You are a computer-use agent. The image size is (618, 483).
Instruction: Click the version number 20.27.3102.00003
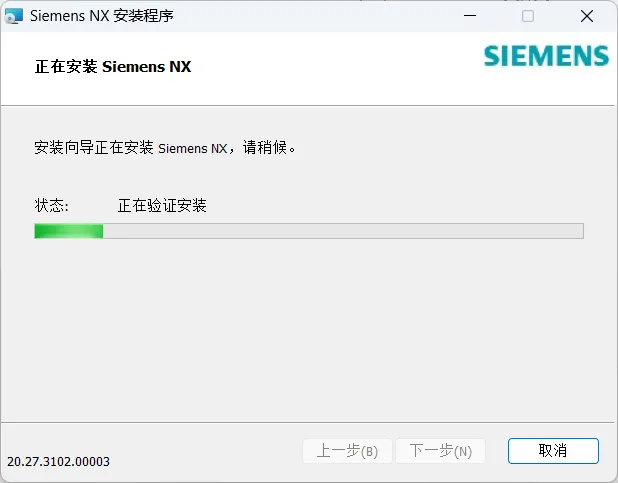pyautogui.click(x=58, y=461)
